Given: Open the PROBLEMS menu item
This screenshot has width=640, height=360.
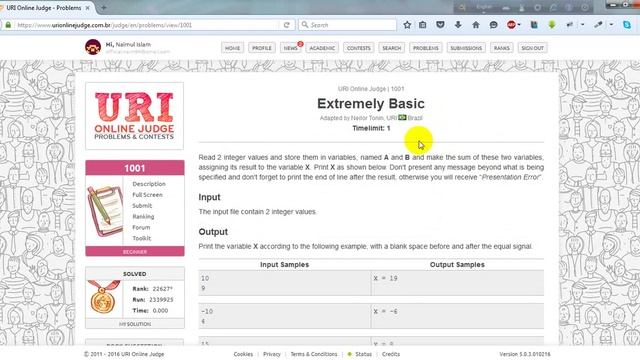Looking at the screenshot, I should tap(426, 48).
